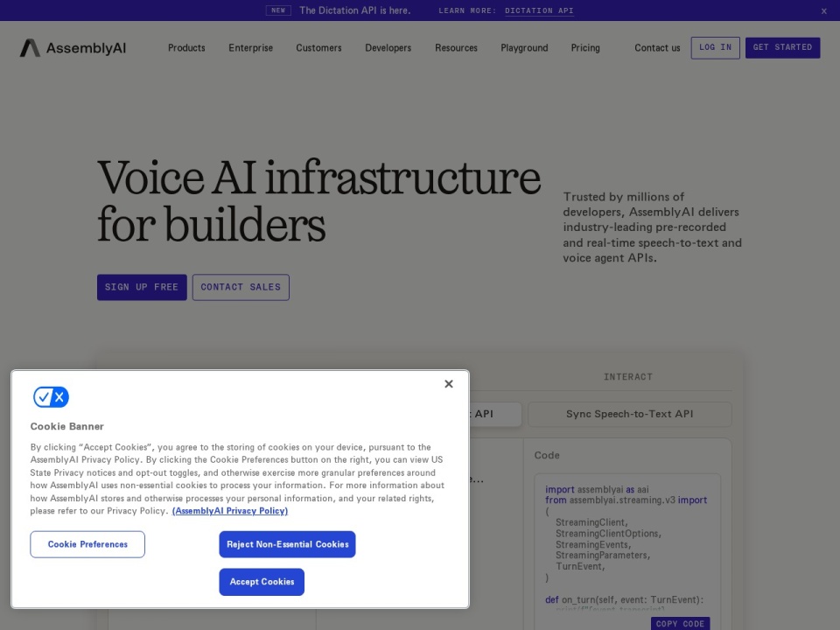Click CONTACT SALES button
840x630 pixels.
click(241, 287)
